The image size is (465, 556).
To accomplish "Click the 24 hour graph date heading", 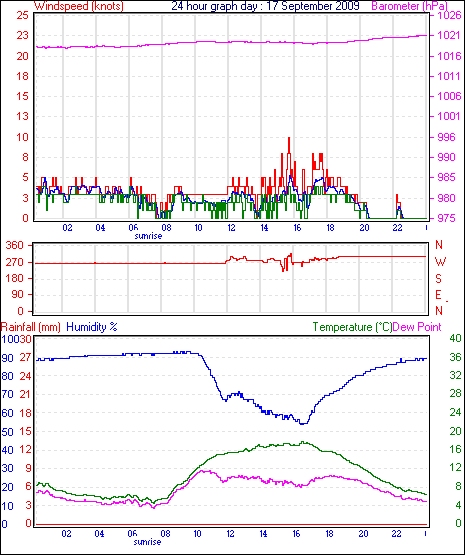I will coord(265,6).
